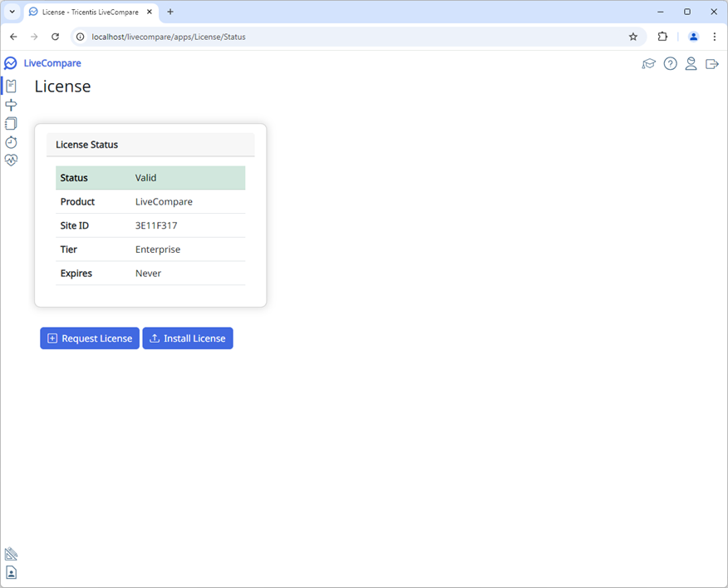Open the graduation cap learning icon

(648, 64)
